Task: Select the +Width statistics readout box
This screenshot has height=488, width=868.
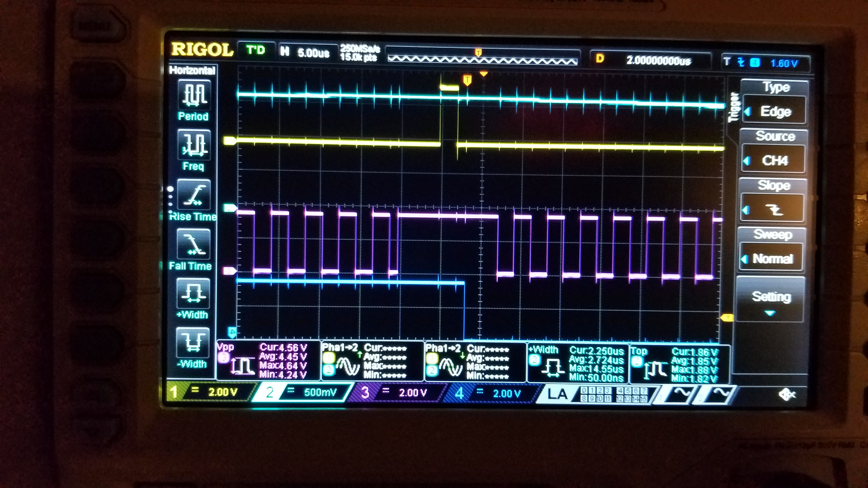Action: tap(577, 363)
